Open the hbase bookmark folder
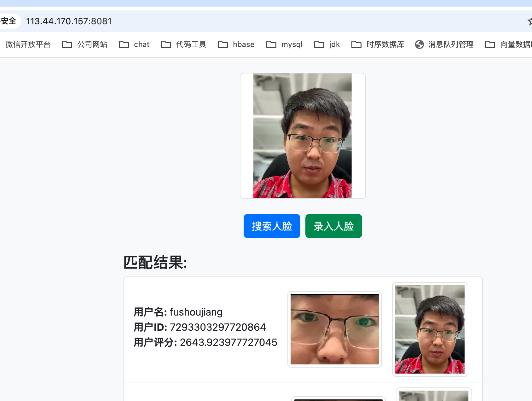The height and width of the screenshot is (401, 532). [x=236, y=44]
